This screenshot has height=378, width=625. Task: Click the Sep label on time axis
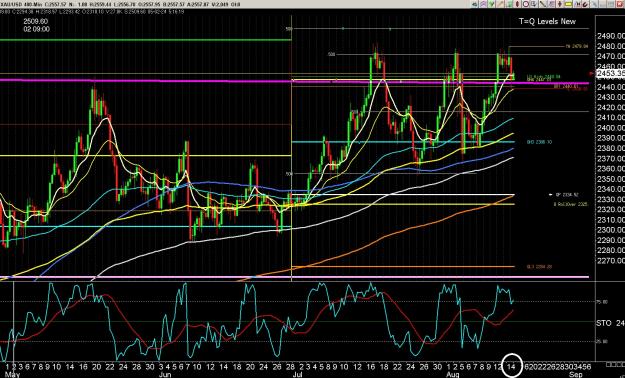(x=576, y=374)
